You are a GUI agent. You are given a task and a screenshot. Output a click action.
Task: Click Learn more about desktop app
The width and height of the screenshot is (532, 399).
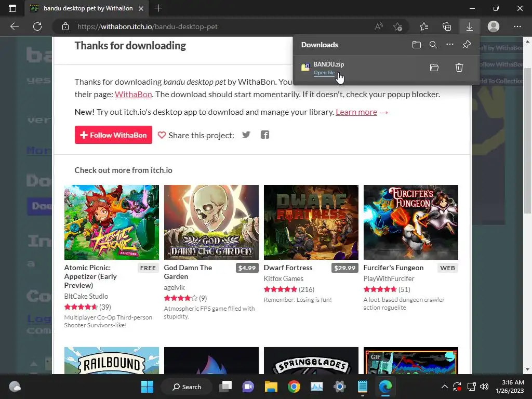coord(356,112)
